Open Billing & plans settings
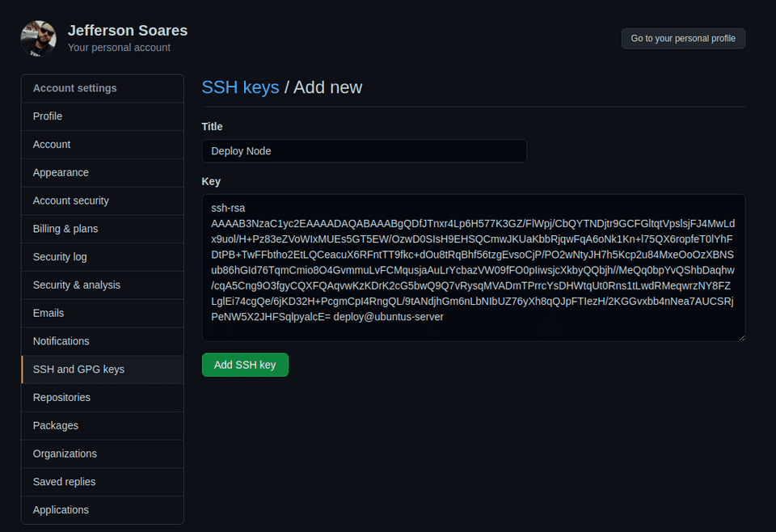This screenshot has height=532, width=776. pyautogui.click(x=65, y=228)
